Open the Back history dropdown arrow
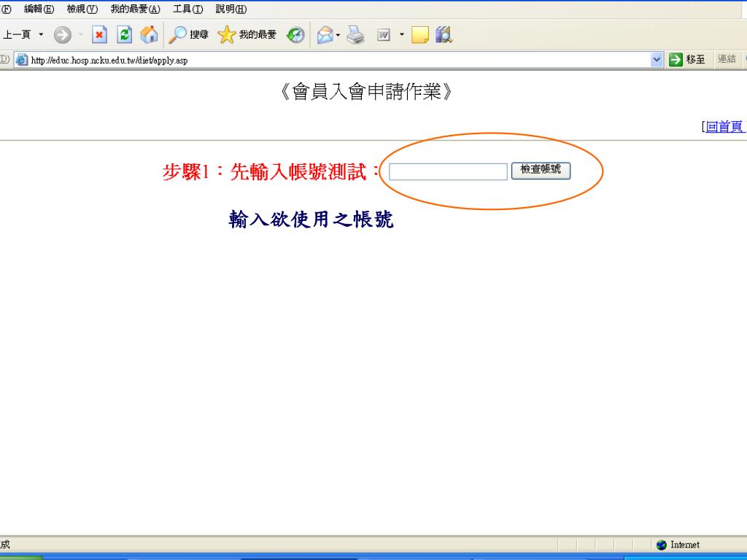This screenshot has height=560, width=747. [x=41, y=34]
